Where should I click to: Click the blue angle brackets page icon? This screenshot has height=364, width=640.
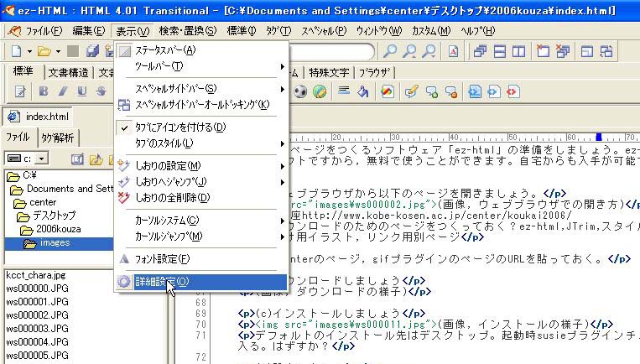pos(494,91)
